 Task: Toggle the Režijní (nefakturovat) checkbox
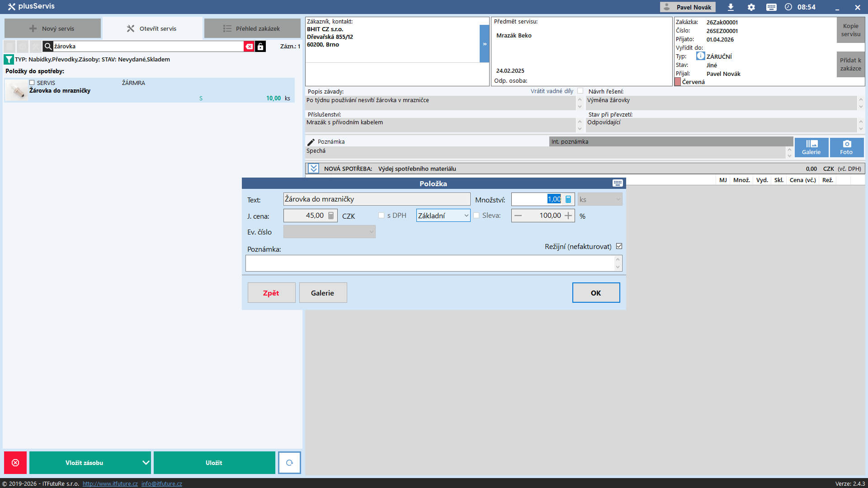click(x=619, y=246)
